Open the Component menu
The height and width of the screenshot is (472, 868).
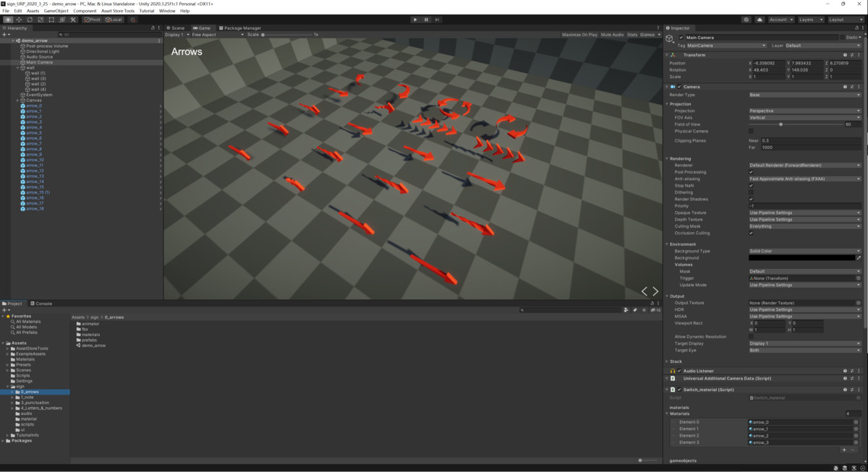pos(85,11)
